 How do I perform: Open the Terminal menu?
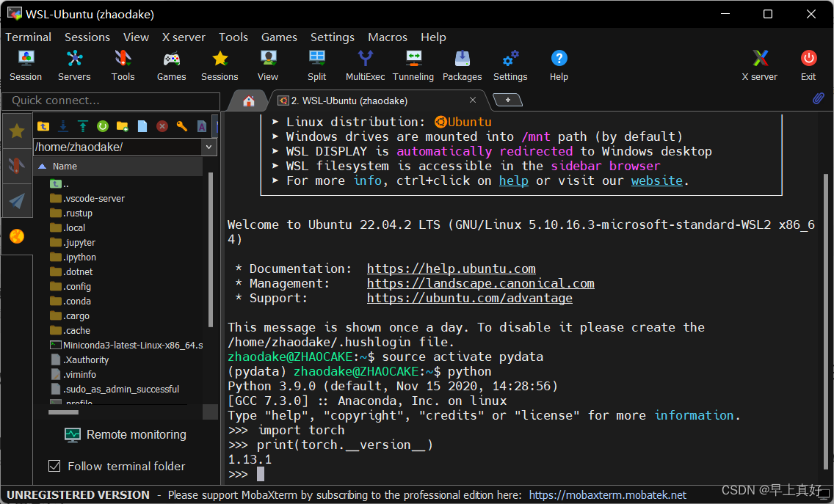click(x=28, y=37)
